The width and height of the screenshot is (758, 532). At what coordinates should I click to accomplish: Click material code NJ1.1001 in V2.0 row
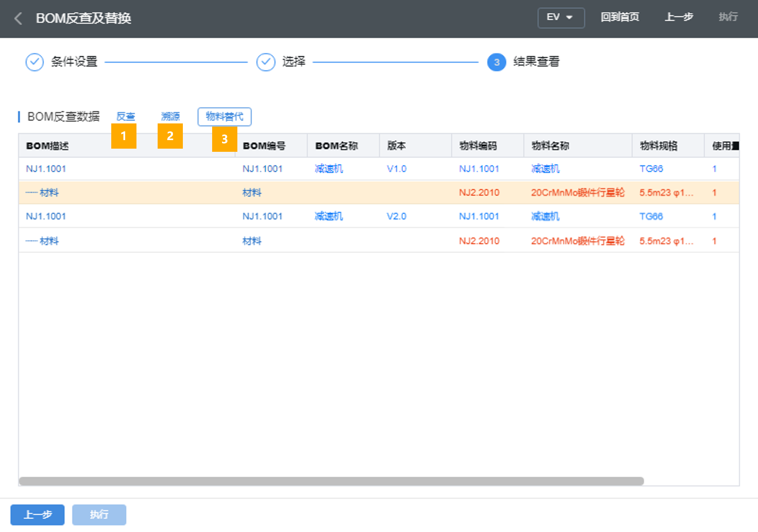(479, 217)
